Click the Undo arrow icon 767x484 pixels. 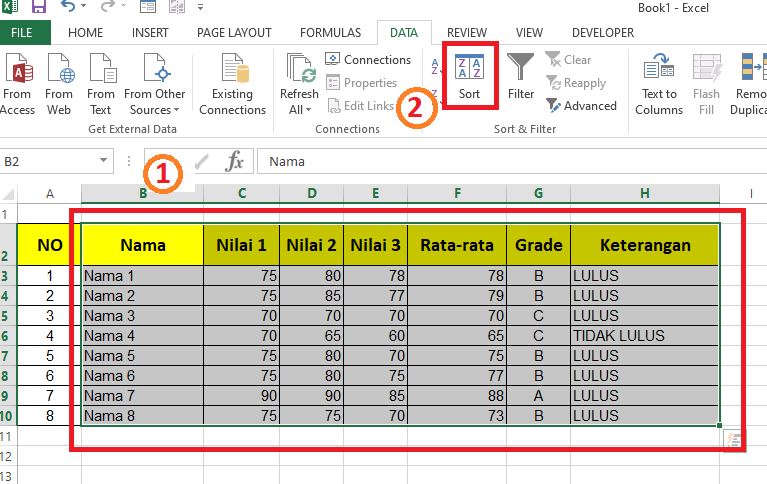point(68,6)
